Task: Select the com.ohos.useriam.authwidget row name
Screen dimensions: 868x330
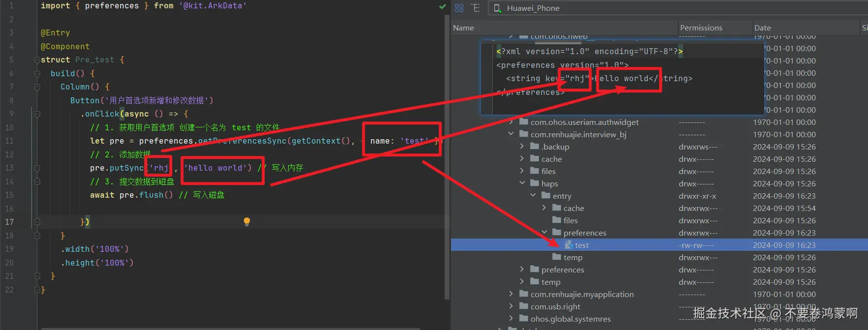Action: coord(585,122)
